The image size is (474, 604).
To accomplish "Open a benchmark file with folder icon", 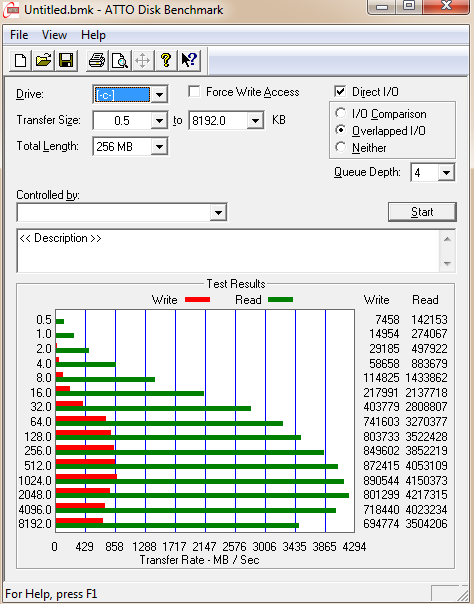I will point(44,60).
